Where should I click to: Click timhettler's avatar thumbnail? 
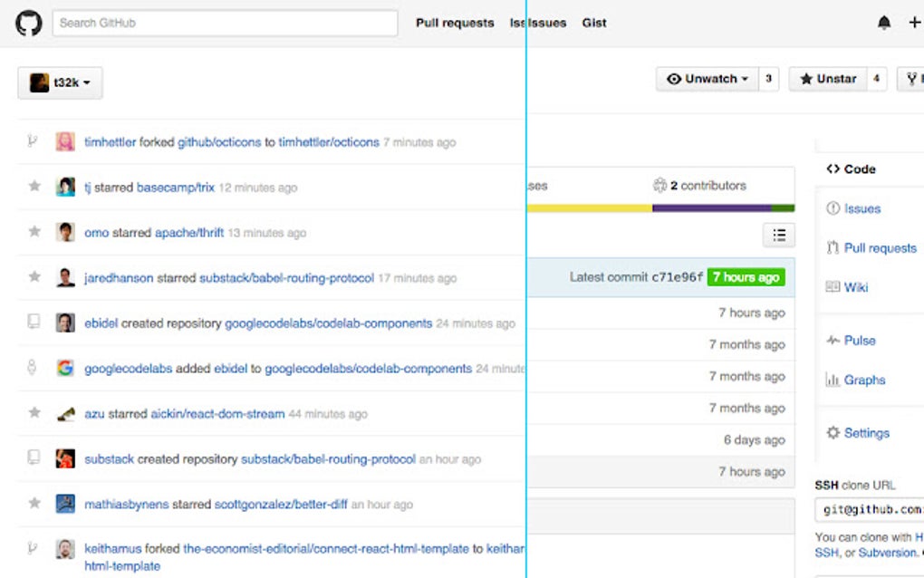(65, 142)
